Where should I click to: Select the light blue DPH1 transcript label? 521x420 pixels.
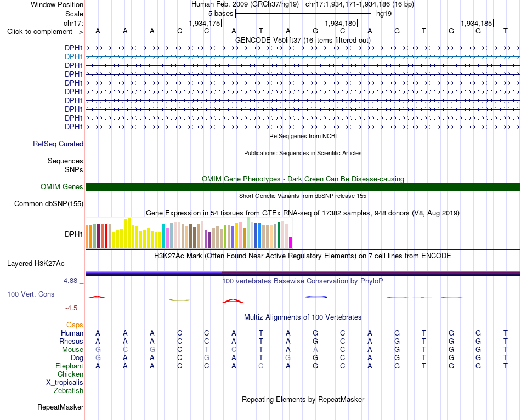pos(74,57)
